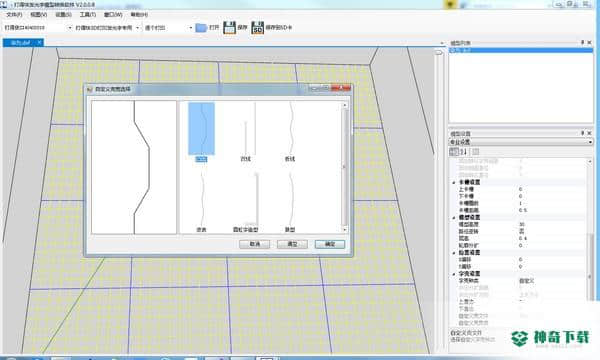Click the properties panel scrollbar up arrow
Screen dimensions: 600x360
coord(590,161)
